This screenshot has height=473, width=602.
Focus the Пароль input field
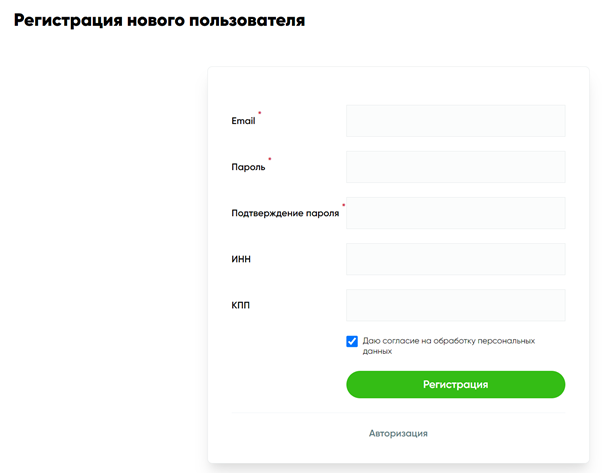click(455, 167)
